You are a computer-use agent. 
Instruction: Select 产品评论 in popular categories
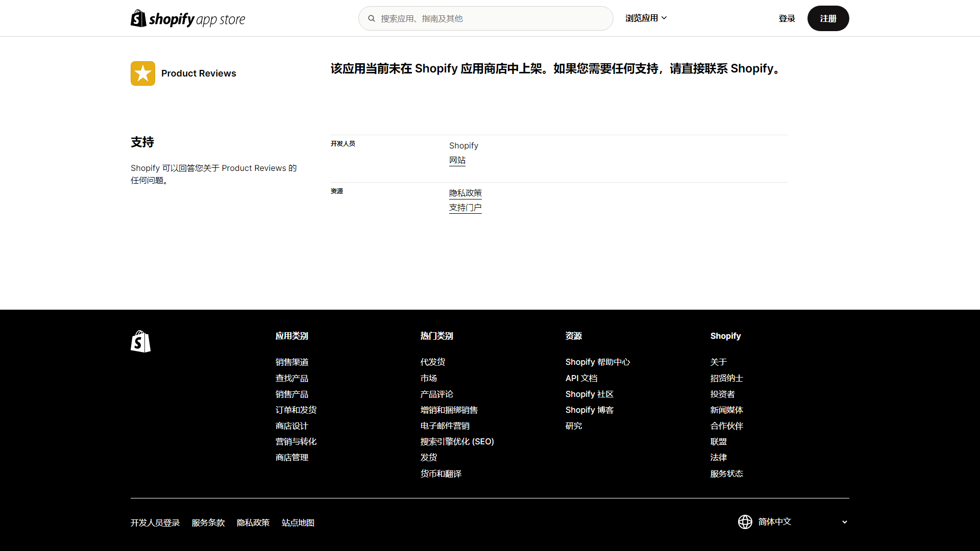(x=436, y=394)
